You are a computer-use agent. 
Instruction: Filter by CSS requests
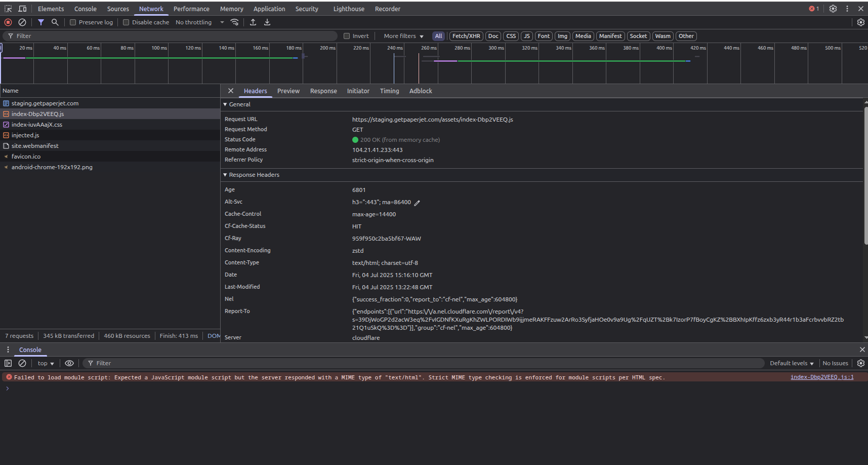pyautogui.click(x=511, y=36)
